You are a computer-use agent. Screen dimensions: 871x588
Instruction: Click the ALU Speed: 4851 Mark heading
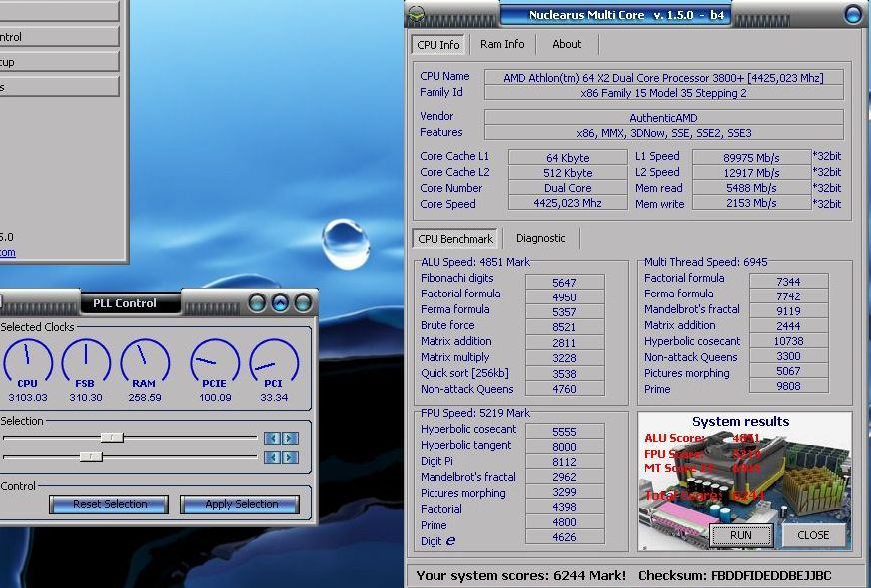click(x=474, y=262)
